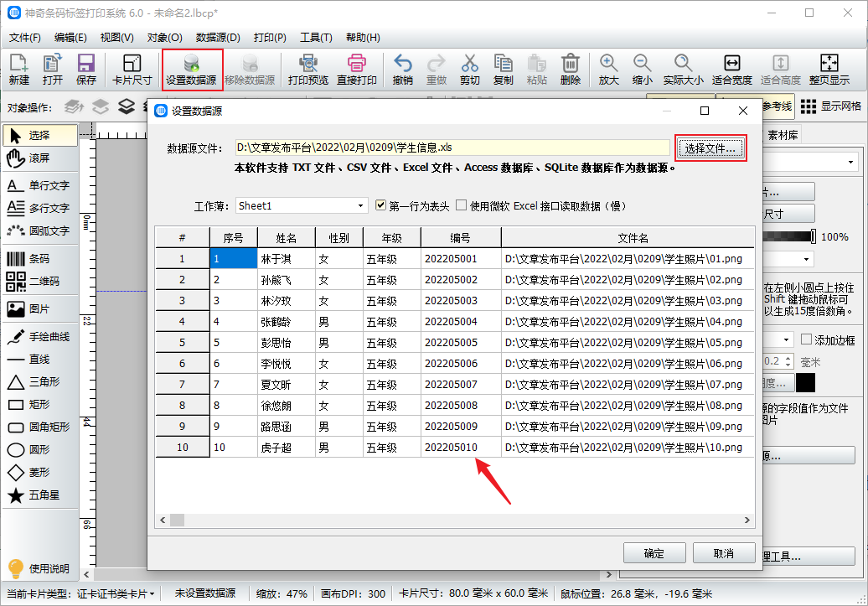Uncheck 第一行为表头 checkbox
Image resolution: width=868 pixels, height=606 pixels.
(381, 205)
